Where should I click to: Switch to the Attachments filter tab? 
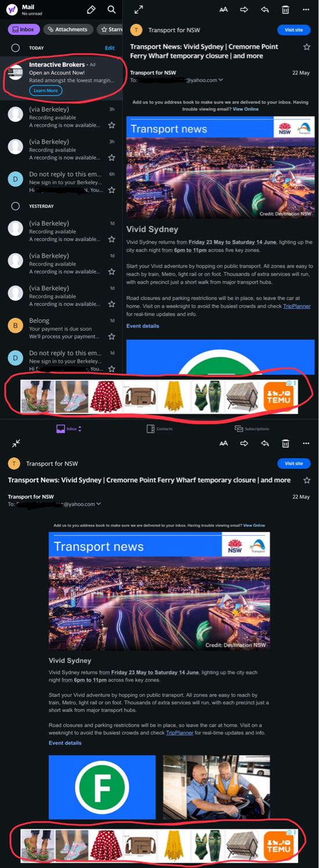point(68,30)
